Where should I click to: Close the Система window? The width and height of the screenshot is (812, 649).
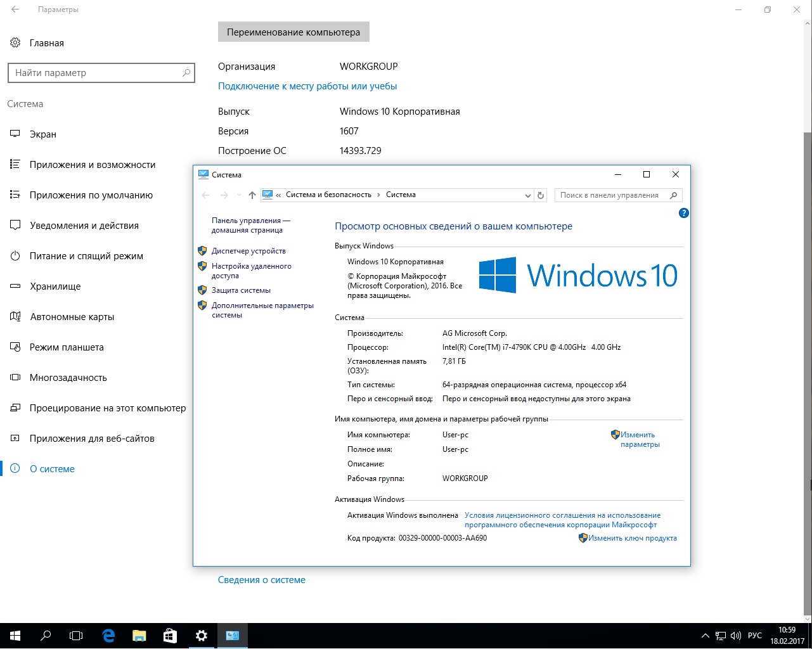pyautogui.click(x=676, y=174)
